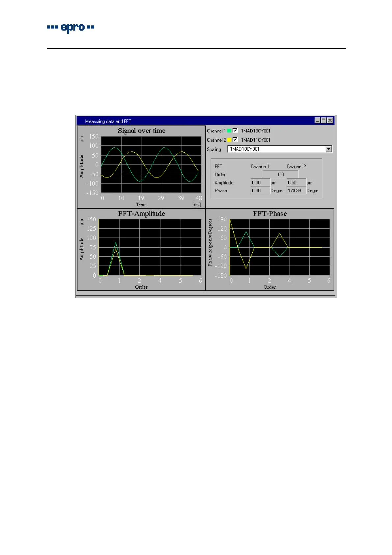
Task: Click inside the FFT-Phase chart
Action: point(279,247)
